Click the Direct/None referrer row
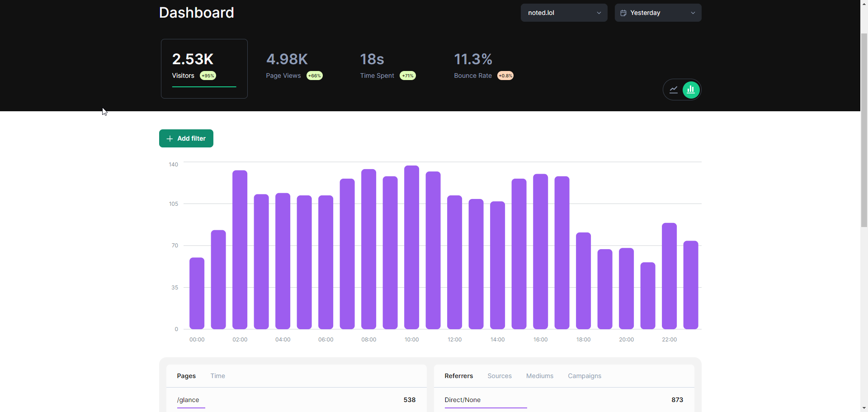This screenshot has height=412, width=868. click(x=564, y=400)
